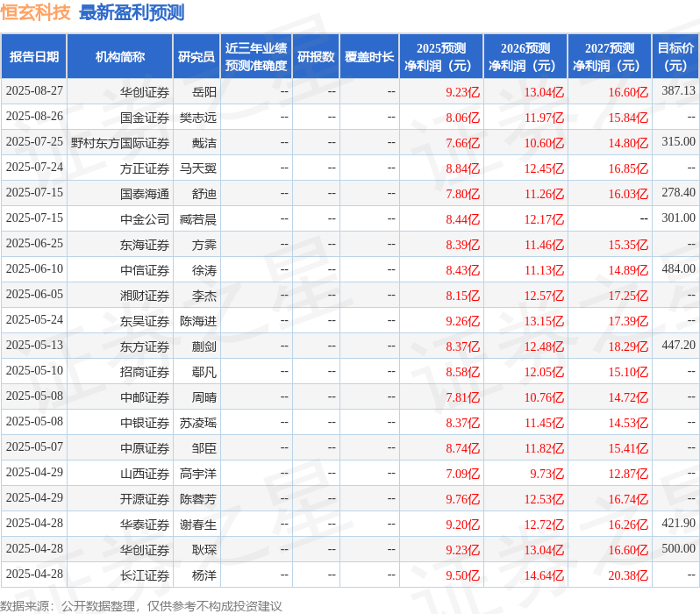Click analyst name 徐涛
This screenshot has height=614, width=700.
click(x=204, y=270)
